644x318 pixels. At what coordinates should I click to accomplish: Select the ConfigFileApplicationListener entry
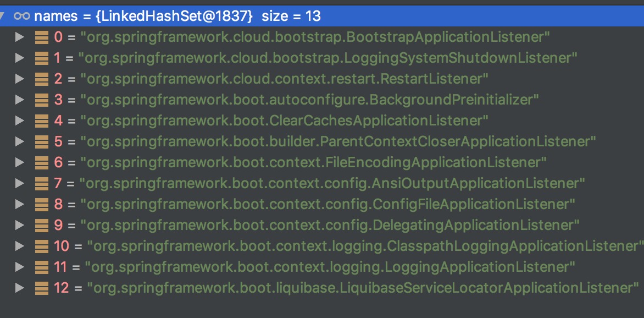[327, 204]
